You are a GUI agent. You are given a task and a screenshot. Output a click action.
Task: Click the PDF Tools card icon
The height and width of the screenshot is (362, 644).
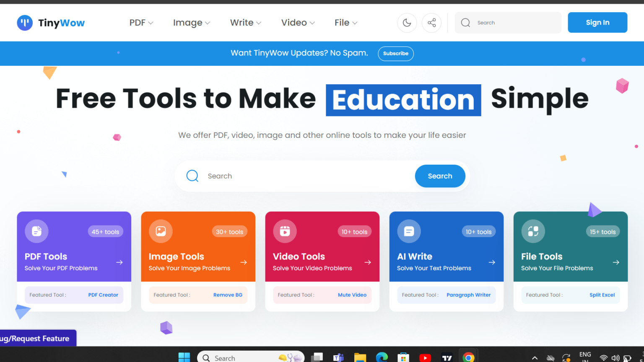click(x=36, y=231)
